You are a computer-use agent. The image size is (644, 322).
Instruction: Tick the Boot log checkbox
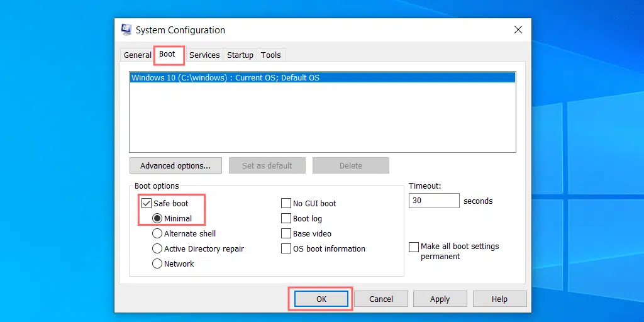tap(286, 218)
